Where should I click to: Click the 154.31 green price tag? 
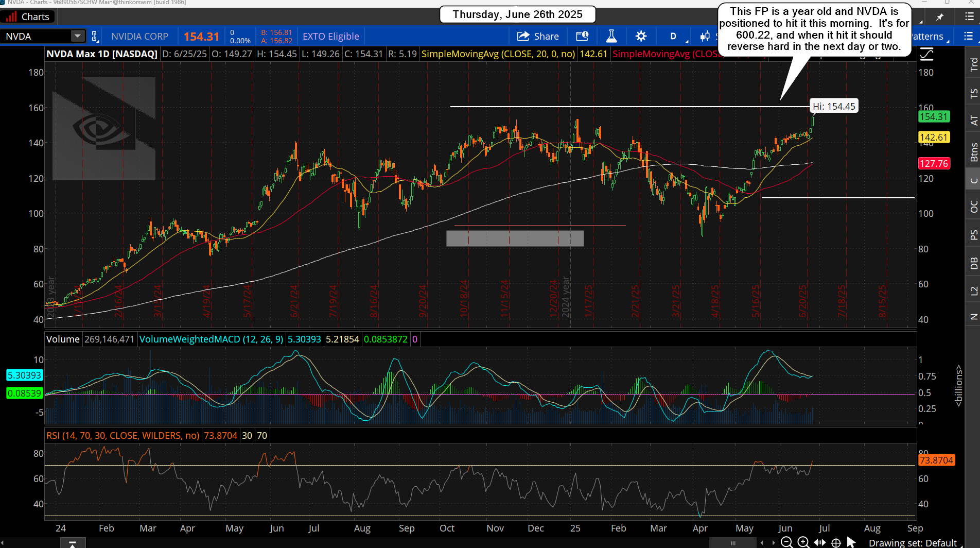pyautogui.click(x=934, y=117)
